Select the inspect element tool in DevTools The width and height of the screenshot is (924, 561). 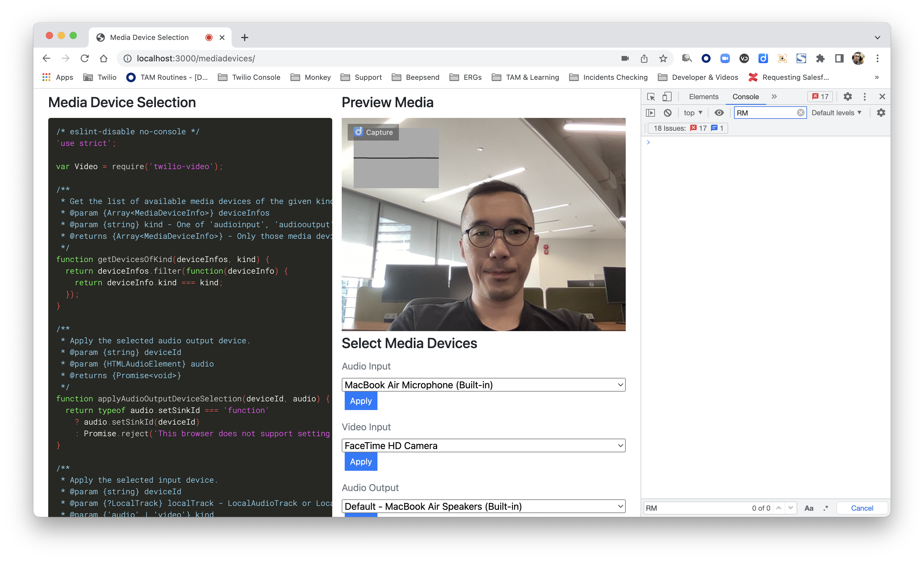(x=651, y=96)
